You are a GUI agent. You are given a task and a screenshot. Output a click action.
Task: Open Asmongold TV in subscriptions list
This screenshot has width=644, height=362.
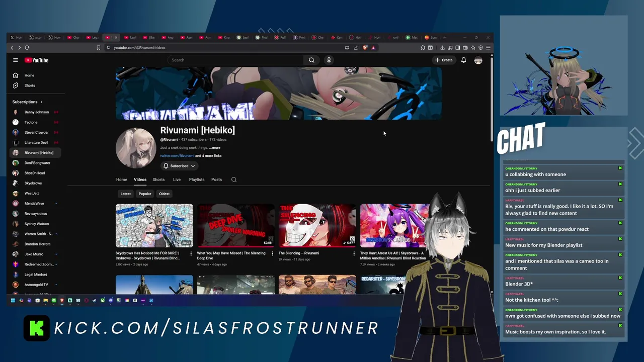tap(36, 285)
